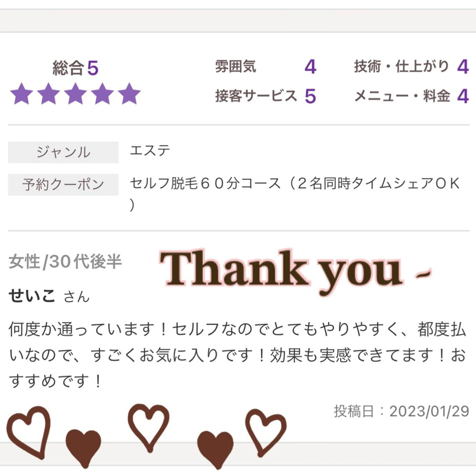Select the 予約クーポン label cell
Image resolution: width=476 pixels, height=476 pixels.
coord(63,185)
